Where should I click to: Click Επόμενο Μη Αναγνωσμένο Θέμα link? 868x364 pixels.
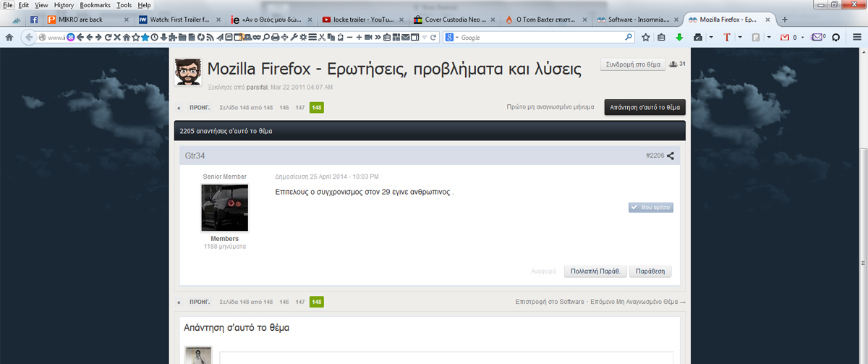tap(637, 301)
